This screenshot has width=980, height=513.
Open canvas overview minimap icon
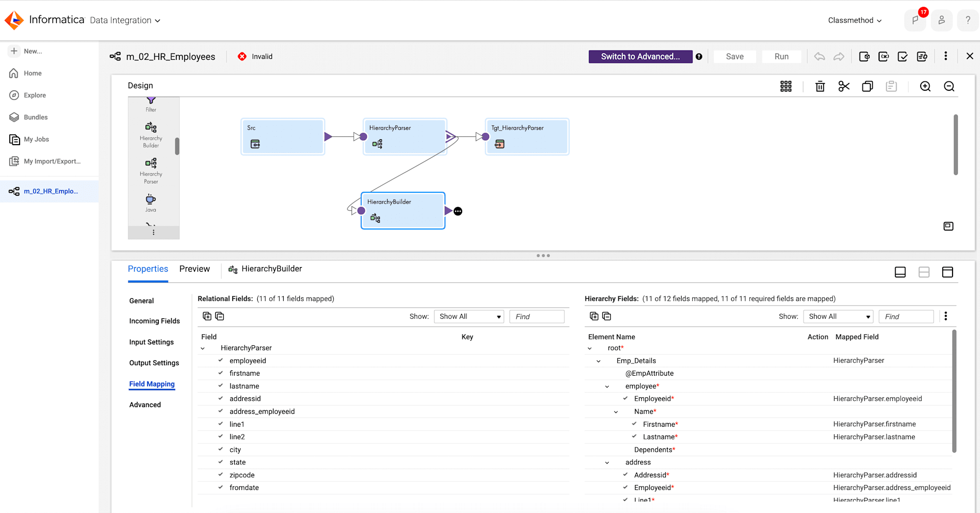[949, 226]
